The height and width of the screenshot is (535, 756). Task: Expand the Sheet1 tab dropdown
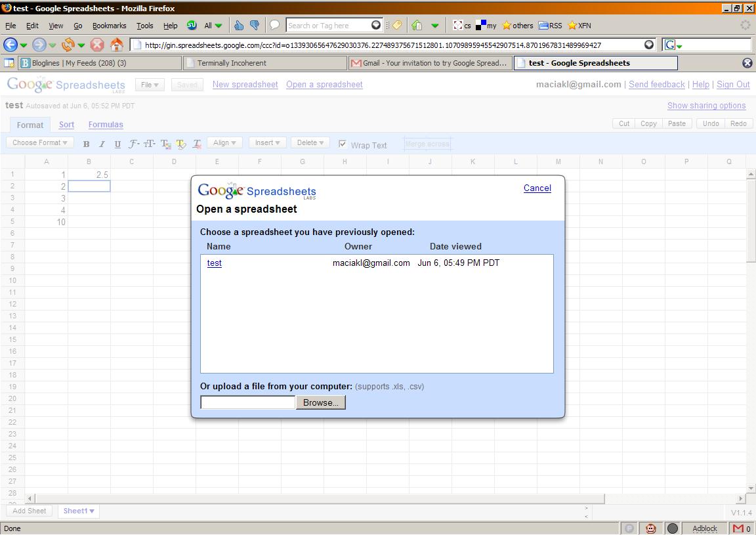(92, 511)
